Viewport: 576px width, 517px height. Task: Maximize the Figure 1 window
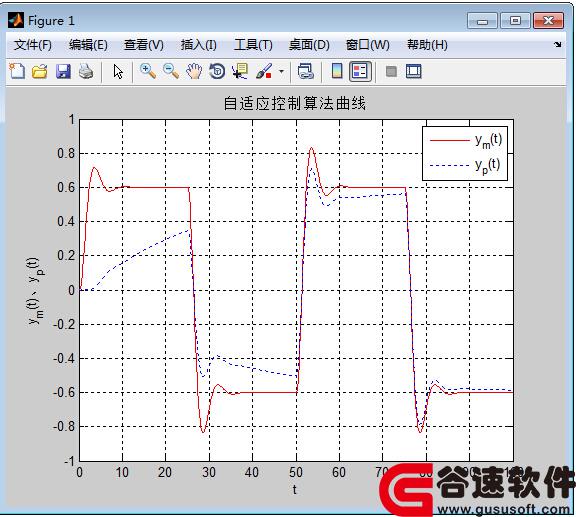tap(515, 21)
